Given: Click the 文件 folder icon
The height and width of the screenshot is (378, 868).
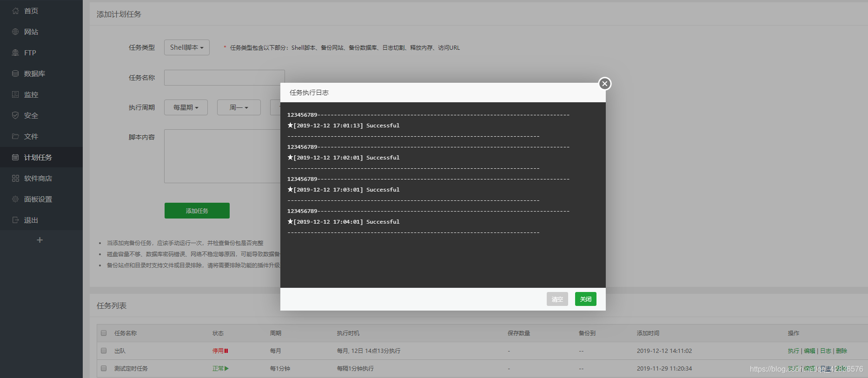Looking at the screenshot, I should pyautogui.click(x=15, y=136).
